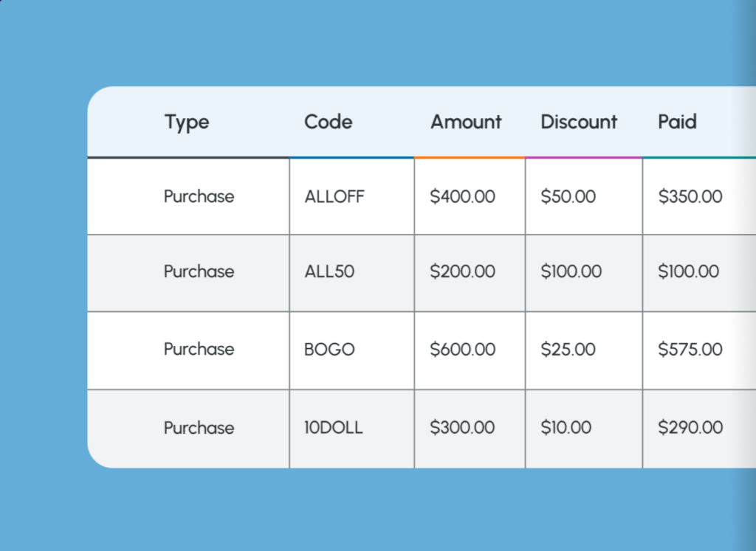The height and width of the screenshot is (551, 756).
Task: Select the ALL50 code cell
Action: click(329, 271)
